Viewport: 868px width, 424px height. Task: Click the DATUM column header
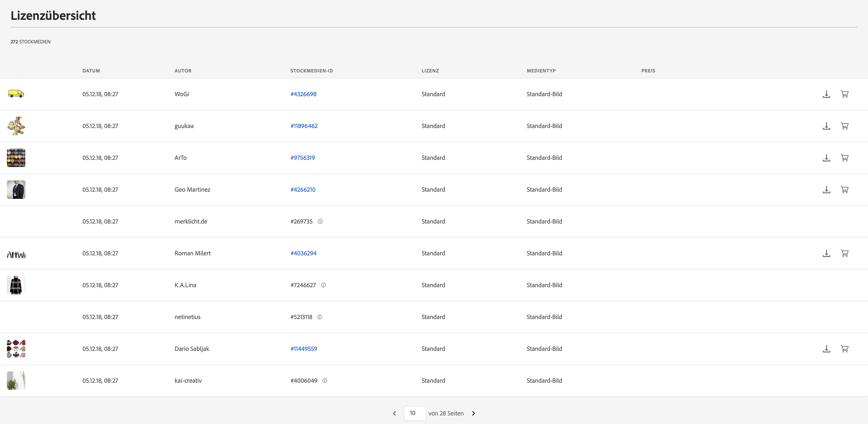(x=91, y=71)
